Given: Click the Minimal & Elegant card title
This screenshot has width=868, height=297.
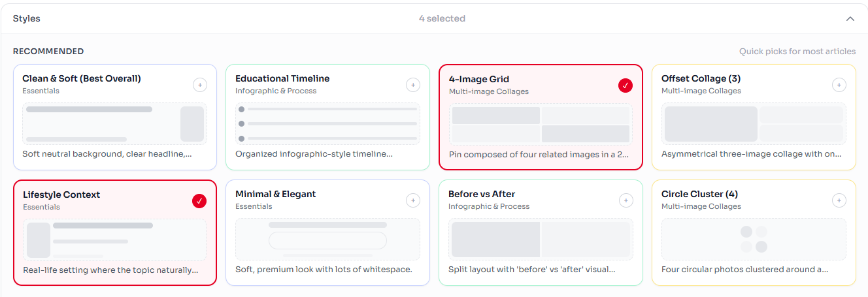Looking at the screenshot, I should point(275,194).
